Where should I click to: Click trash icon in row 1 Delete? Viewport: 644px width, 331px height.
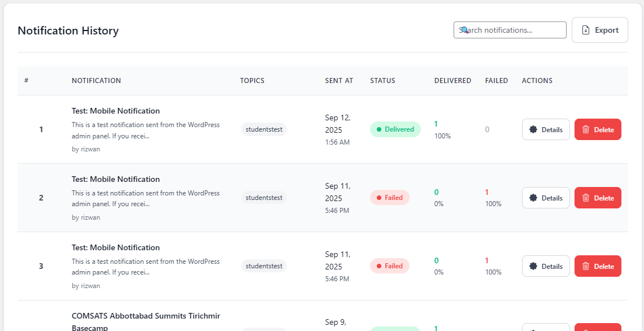point(586,130)
